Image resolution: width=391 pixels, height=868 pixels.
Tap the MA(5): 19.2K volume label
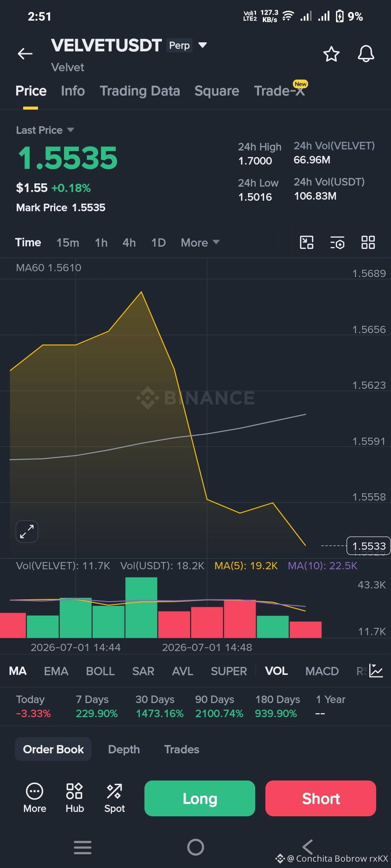pyautogui.click(x=246, y=566)
